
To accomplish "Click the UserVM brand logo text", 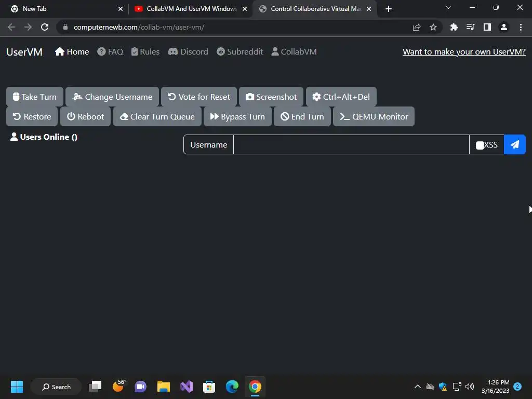I will [x=24, y=52].
